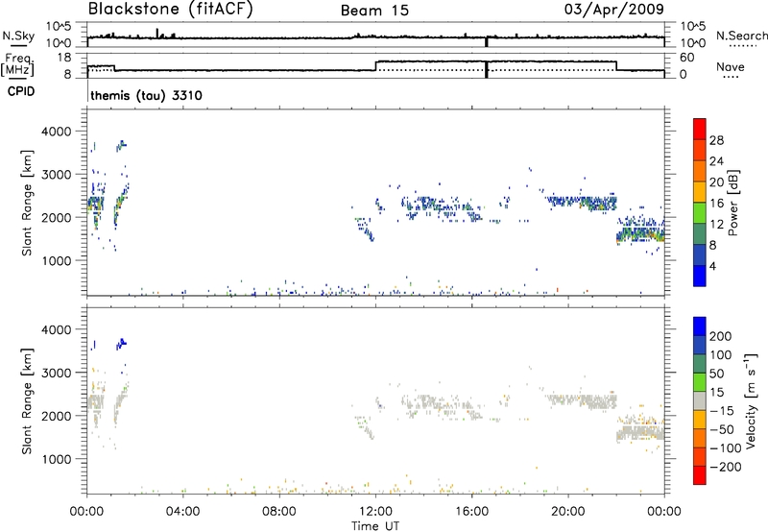Click the "4" power color bar label
Screen dimensions: 768x532
(713, 266)
